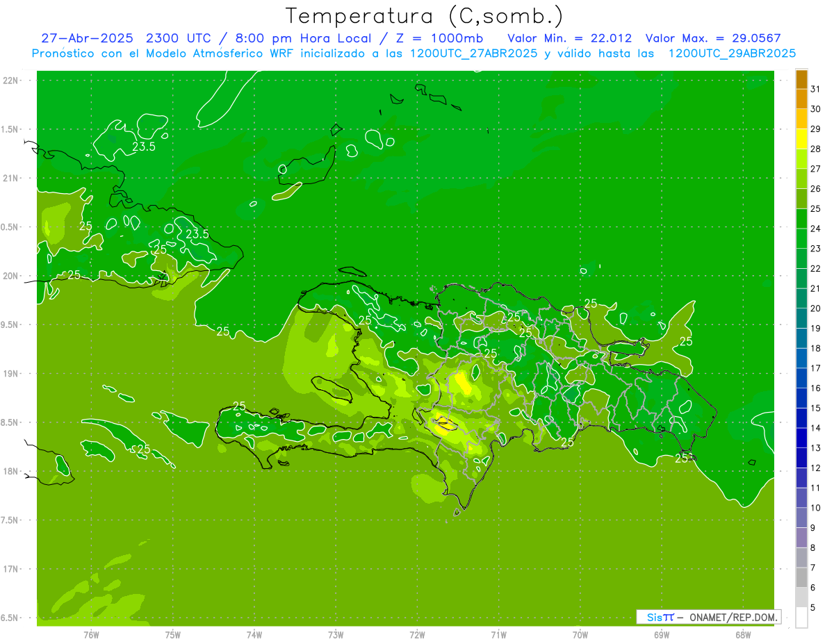Click the 69W longitude axis label
The width and height of the screenshot is (834, 644).
click(662, 635)
